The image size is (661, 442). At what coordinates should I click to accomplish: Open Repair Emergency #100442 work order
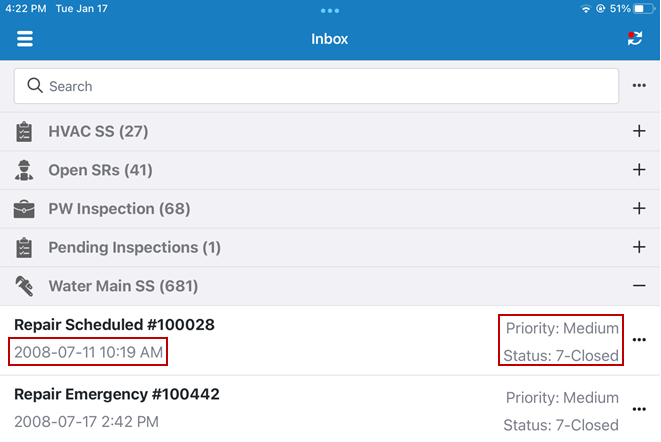coord(116,394)
